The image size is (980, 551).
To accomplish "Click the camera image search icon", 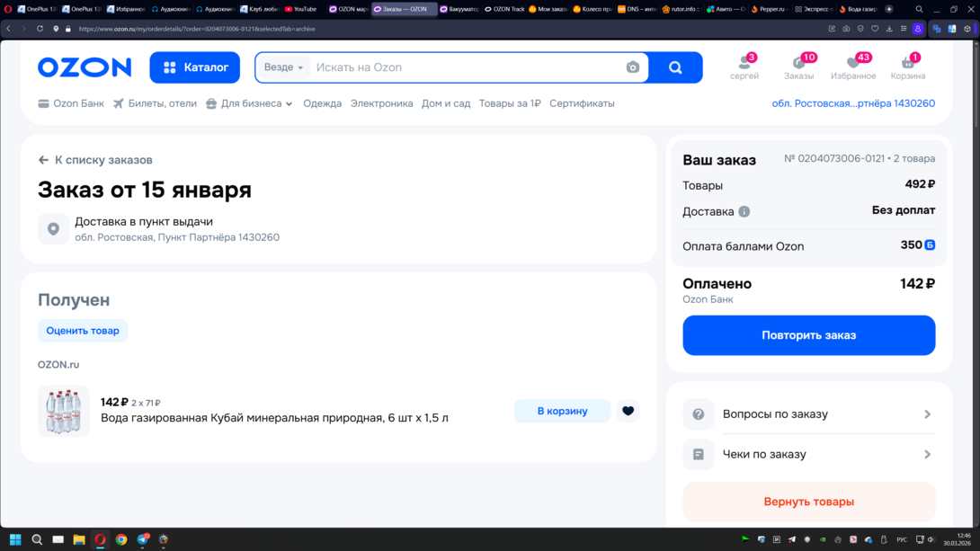I will (x=632, y=67).
